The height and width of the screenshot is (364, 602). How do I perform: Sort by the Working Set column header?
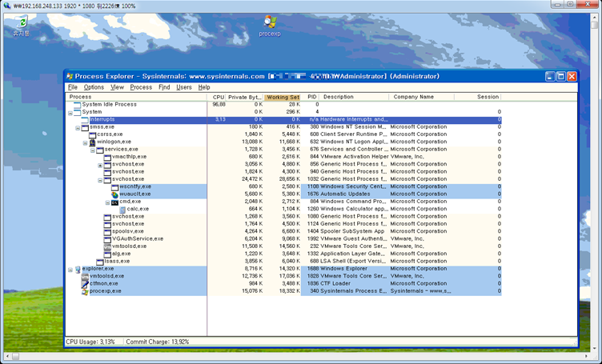point(283,97)
